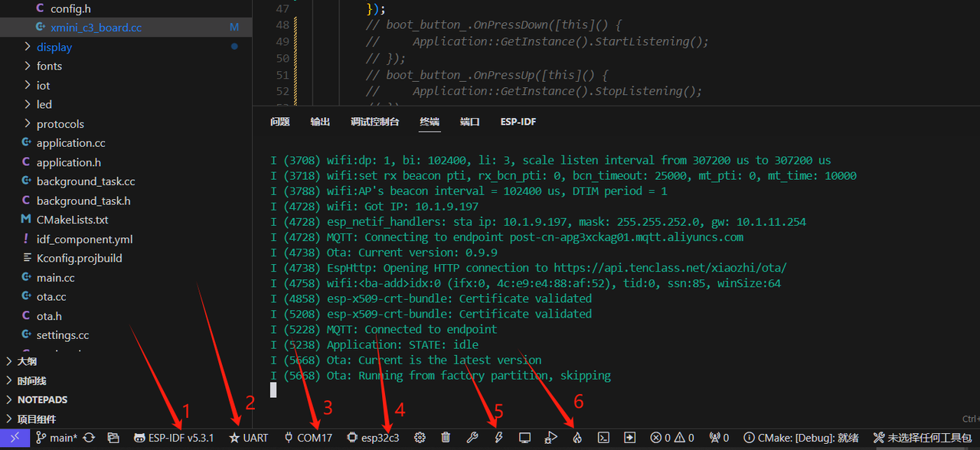Image resolution: width=980 pixels, height=450 pixels.
Task: Select the COM17 serial port
Action: tap(308, 438)
